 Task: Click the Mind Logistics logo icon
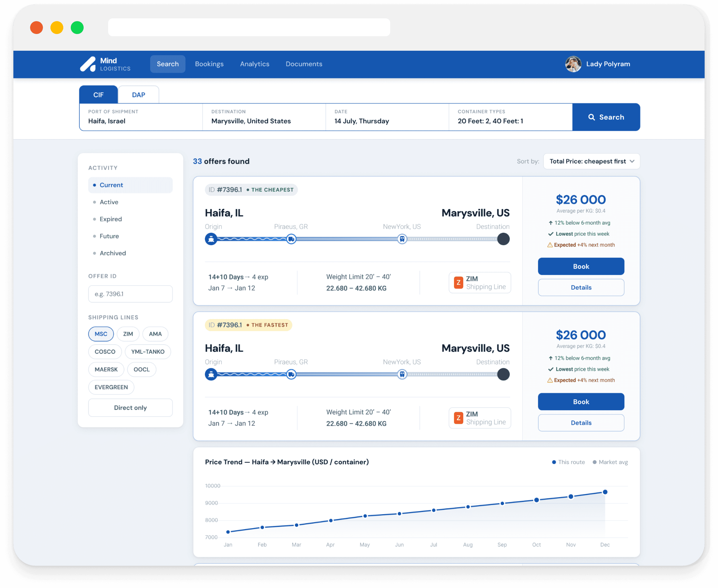[x=88, y=64]
